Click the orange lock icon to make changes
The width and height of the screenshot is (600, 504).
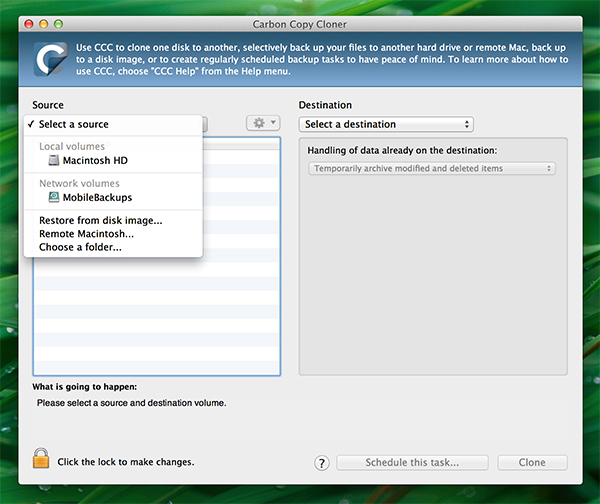pos(41,458)
